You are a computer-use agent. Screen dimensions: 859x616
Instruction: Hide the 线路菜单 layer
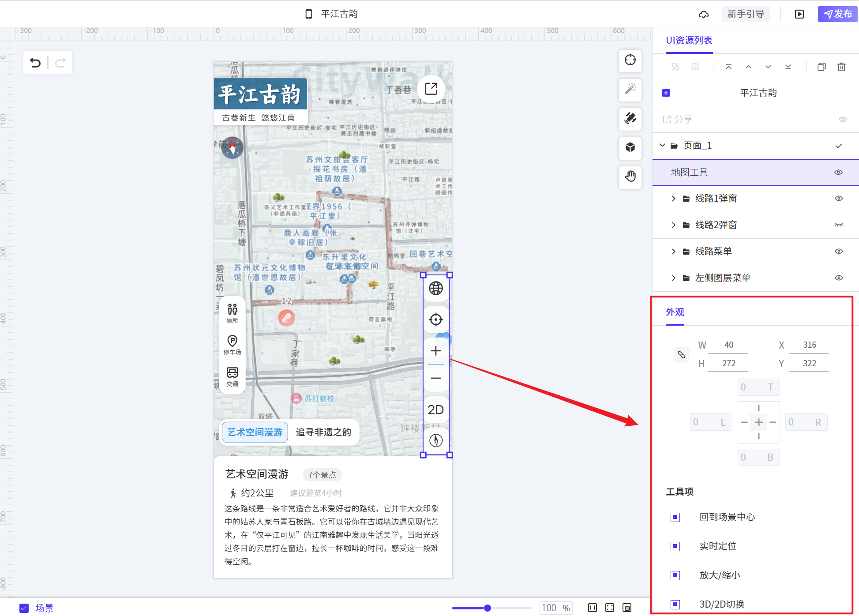click(839, 252)
